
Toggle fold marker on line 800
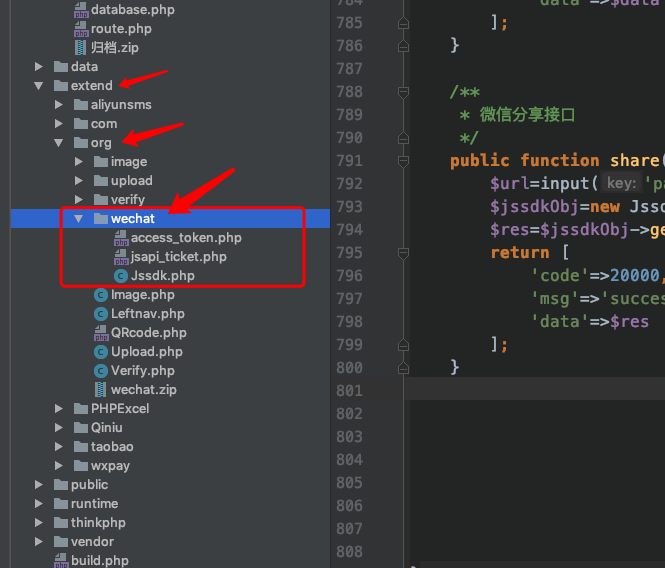click(x=403, y=367)
